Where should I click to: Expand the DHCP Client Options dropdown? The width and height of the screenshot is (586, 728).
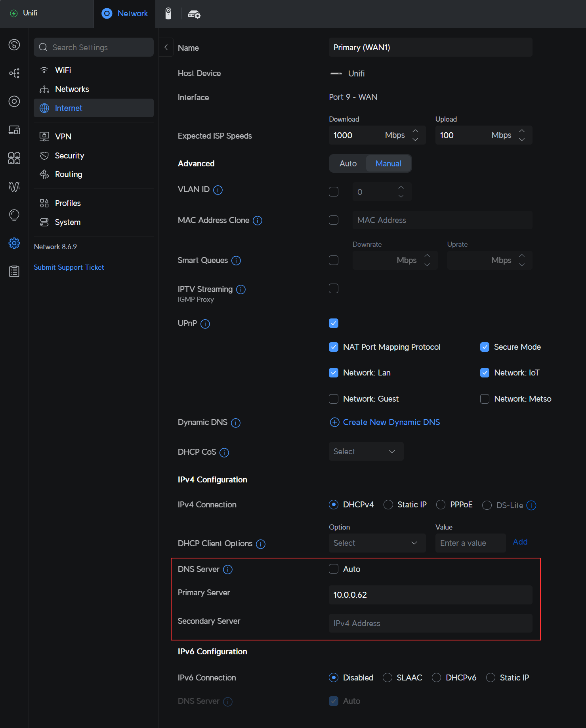pos(377,543)
